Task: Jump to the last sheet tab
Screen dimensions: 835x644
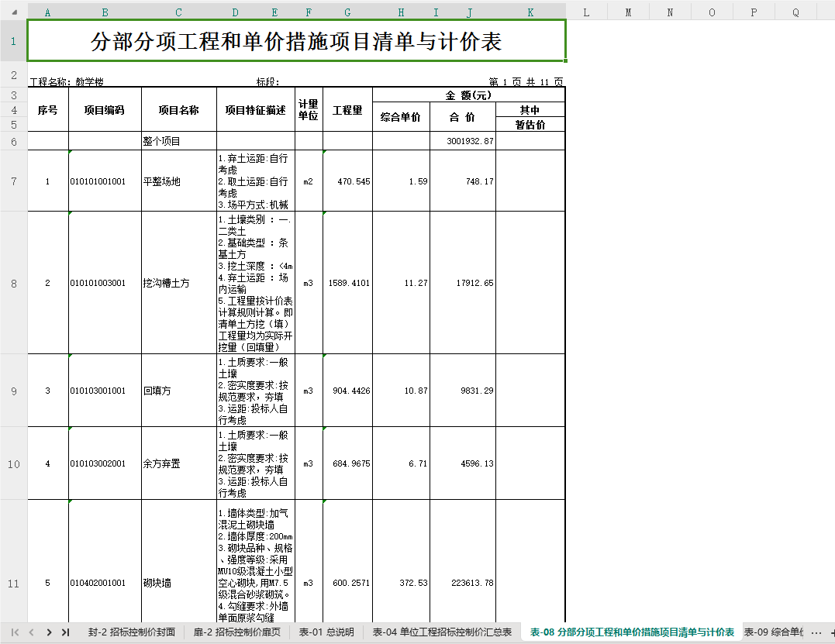Action: [65, 632]
